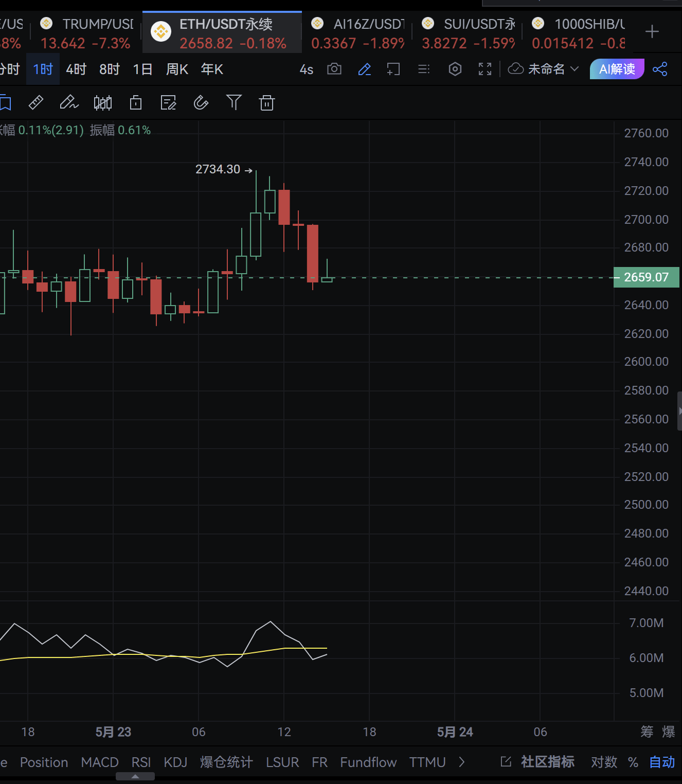Click the AI解读 button

click(617, 69)
